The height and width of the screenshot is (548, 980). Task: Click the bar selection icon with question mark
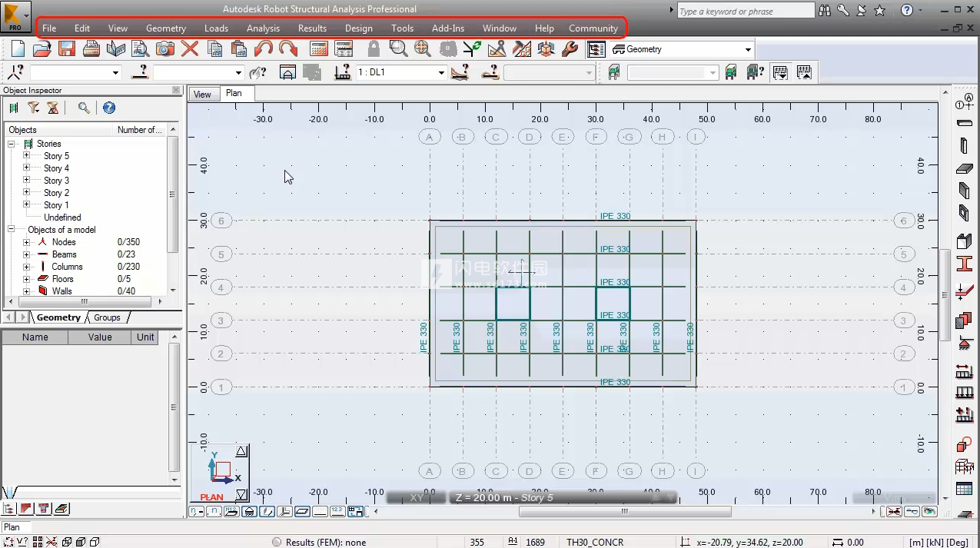pos(139,72)
